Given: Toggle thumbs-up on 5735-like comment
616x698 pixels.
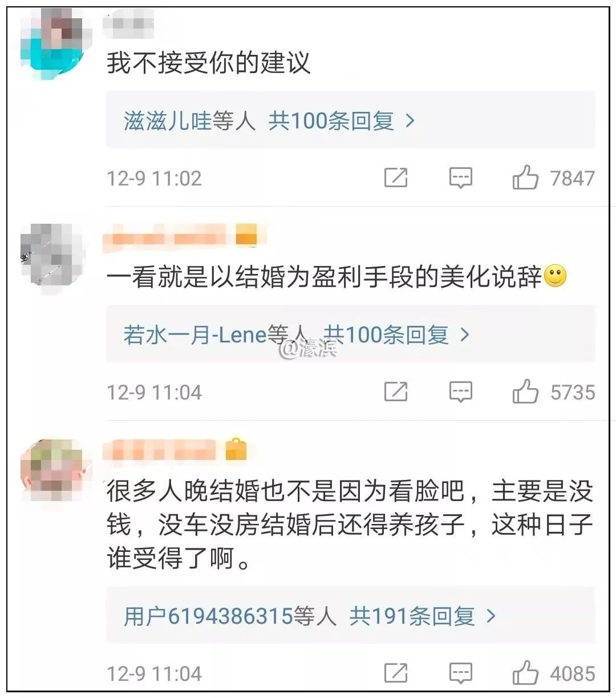Looking at the screenshot, I should click(x=525, y=392).
